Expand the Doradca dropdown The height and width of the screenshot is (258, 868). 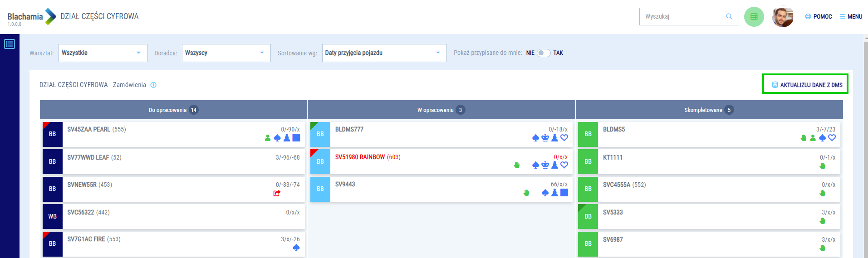click(226, 53)
